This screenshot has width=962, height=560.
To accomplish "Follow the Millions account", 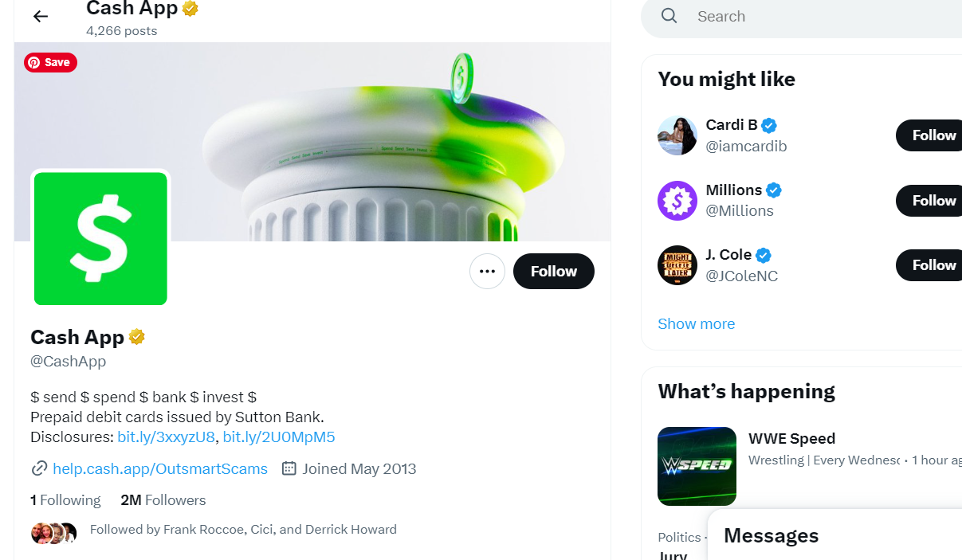I will click(933, 201).
